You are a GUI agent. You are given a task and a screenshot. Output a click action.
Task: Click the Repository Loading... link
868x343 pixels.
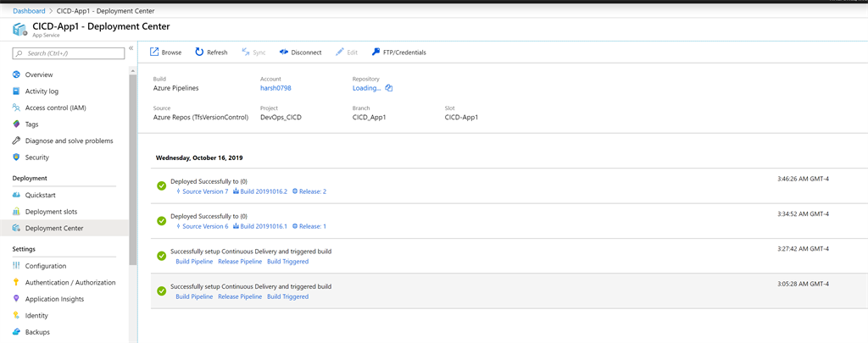(x=366, y=88)
